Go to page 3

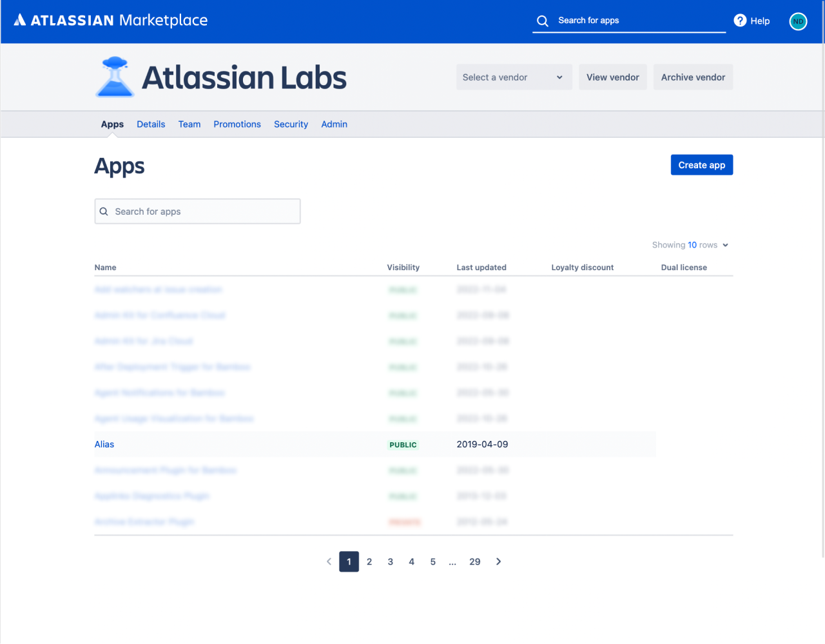(391, 561)
